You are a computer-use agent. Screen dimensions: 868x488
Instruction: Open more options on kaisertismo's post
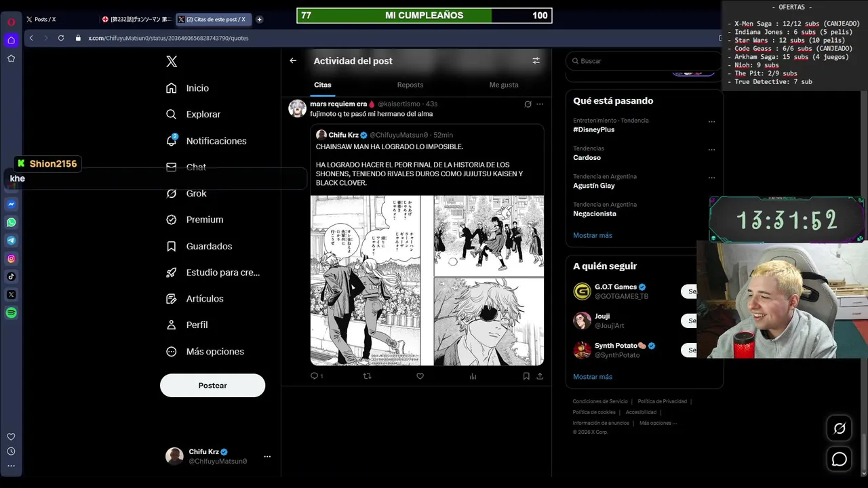pos(540,104)
